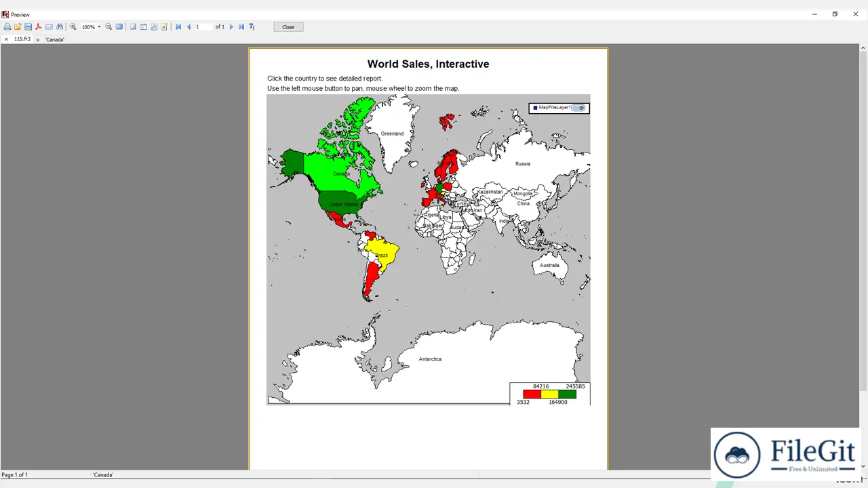Click 'Page 1 of 1' in status bar
The width and height of the screenshot is (868, 488).
(14, 475)
